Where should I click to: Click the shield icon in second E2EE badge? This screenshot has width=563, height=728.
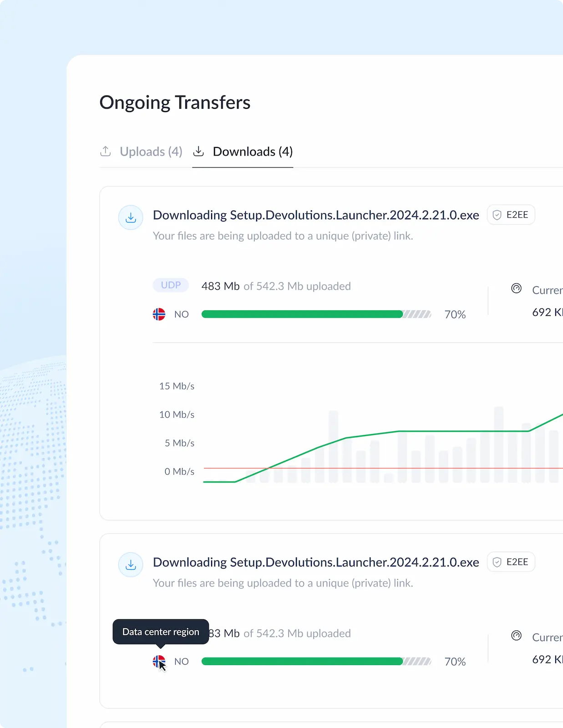[x=497, y=562]
